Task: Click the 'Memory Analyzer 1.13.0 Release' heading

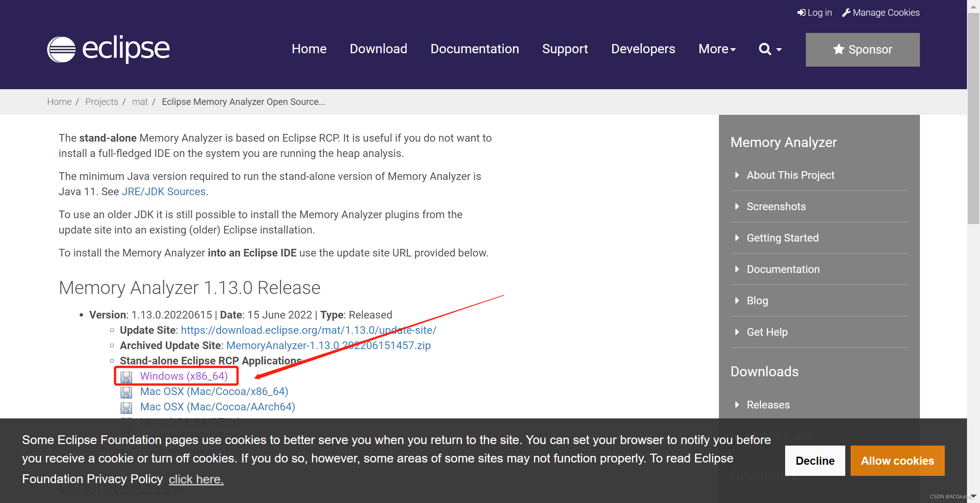Action: [x=189, y=287]
